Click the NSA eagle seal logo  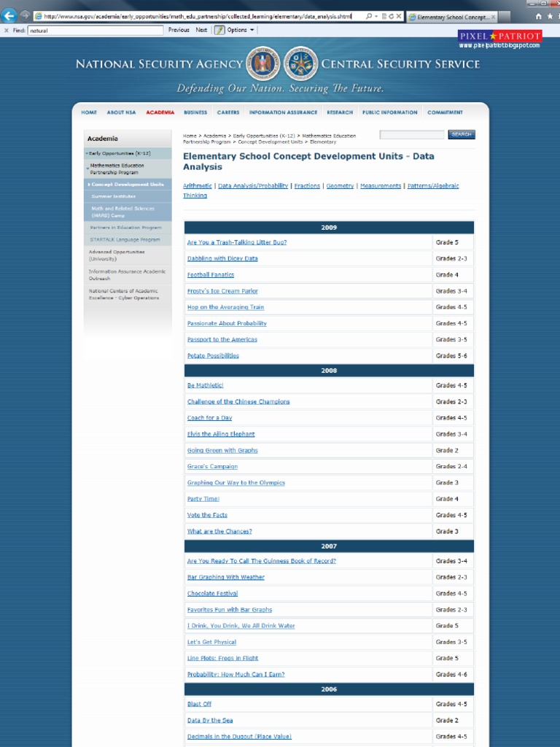(262, 63)
